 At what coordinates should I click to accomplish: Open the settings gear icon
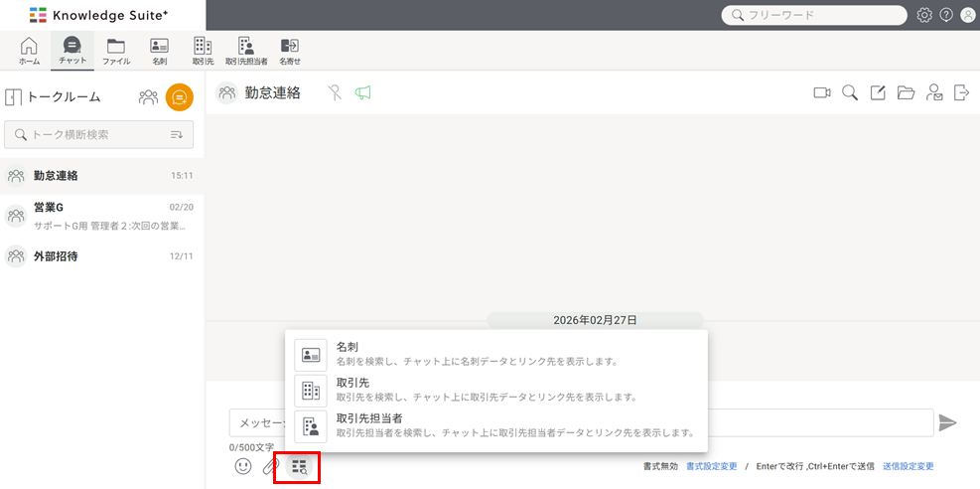[x=924, y=15]
